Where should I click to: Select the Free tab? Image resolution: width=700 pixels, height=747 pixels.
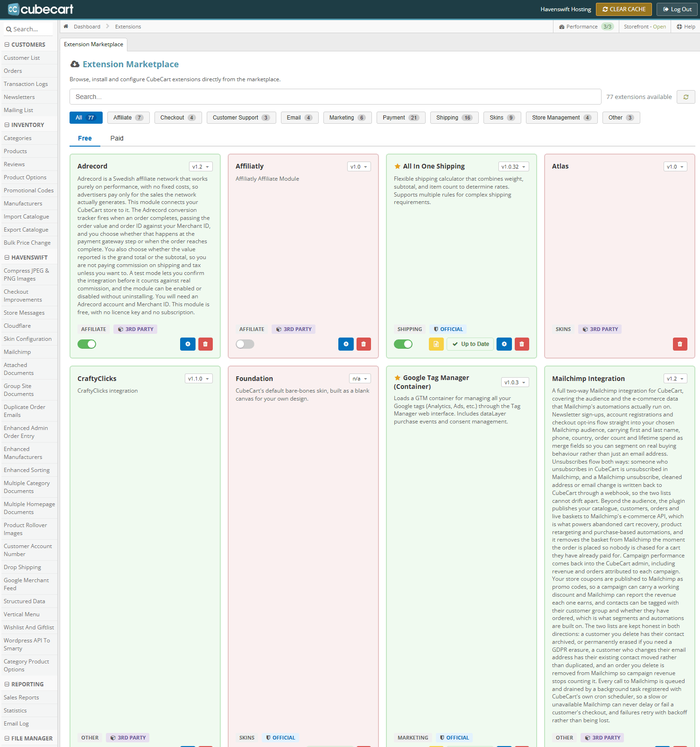click(x=85, y=138)
